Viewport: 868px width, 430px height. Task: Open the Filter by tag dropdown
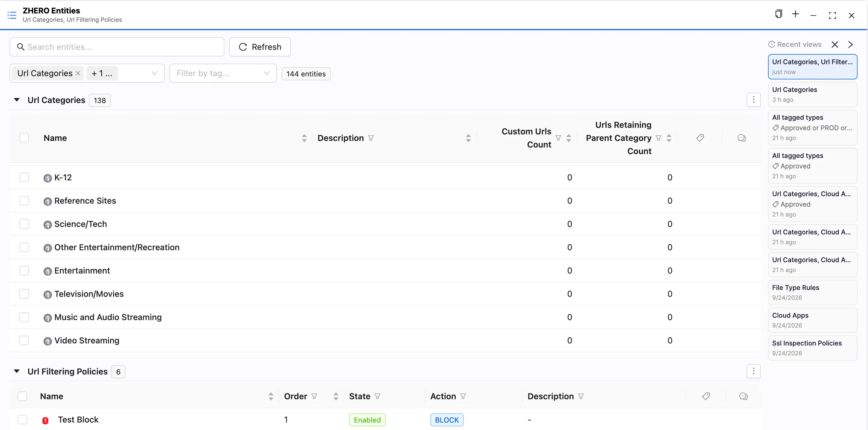(x=223, y=73)
